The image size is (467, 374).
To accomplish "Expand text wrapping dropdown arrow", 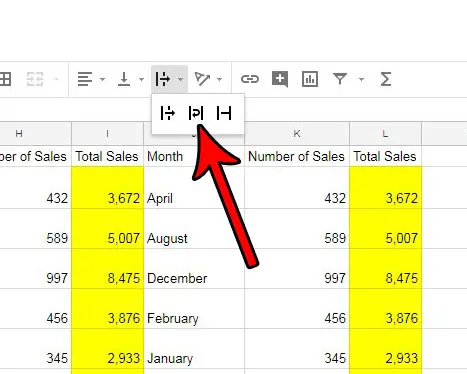I will click(180, 79).
